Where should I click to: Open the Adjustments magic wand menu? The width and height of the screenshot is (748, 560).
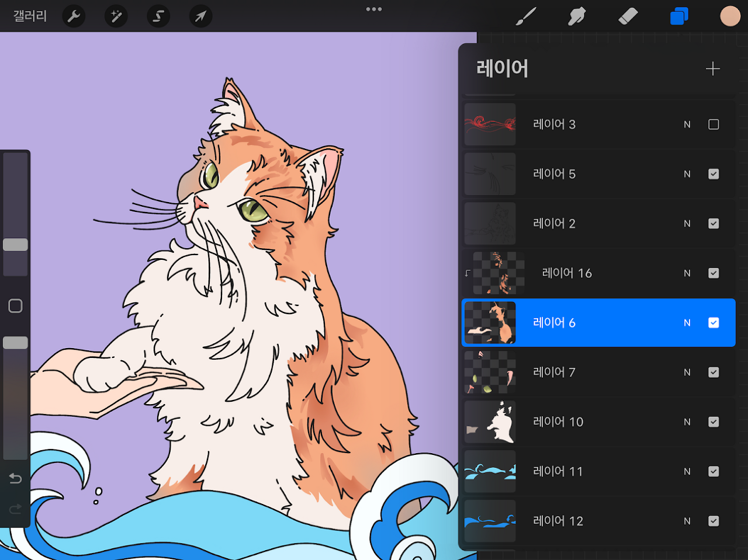[116, 16]
